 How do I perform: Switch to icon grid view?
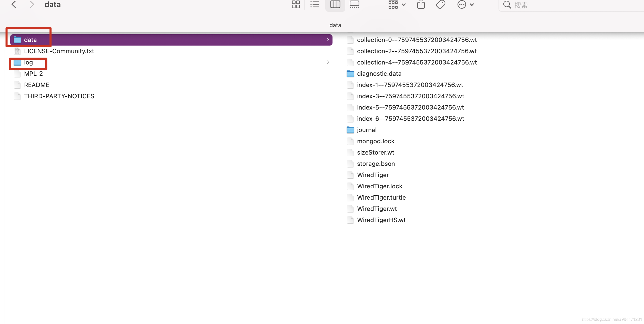(x=296, y=5)
